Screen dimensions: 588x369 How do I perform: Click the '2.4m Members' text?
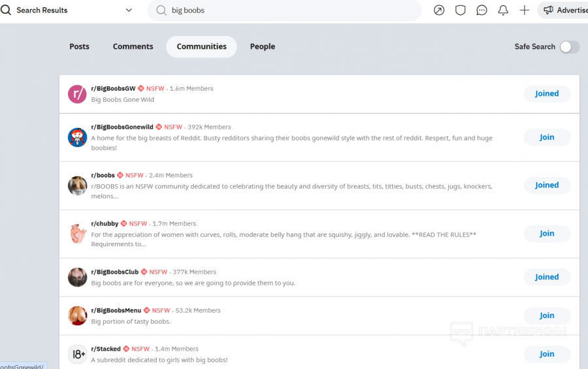171,175
